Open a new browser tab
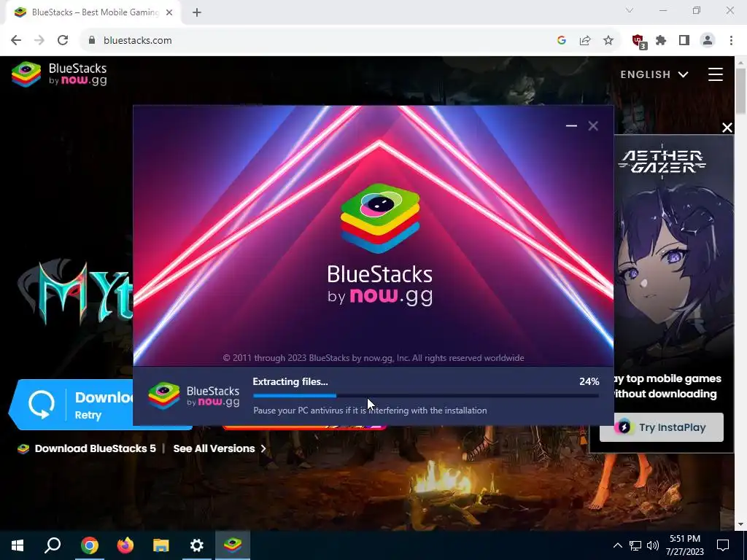The width and height of the screenshot is (747, 560). click(x=197, y=13)
